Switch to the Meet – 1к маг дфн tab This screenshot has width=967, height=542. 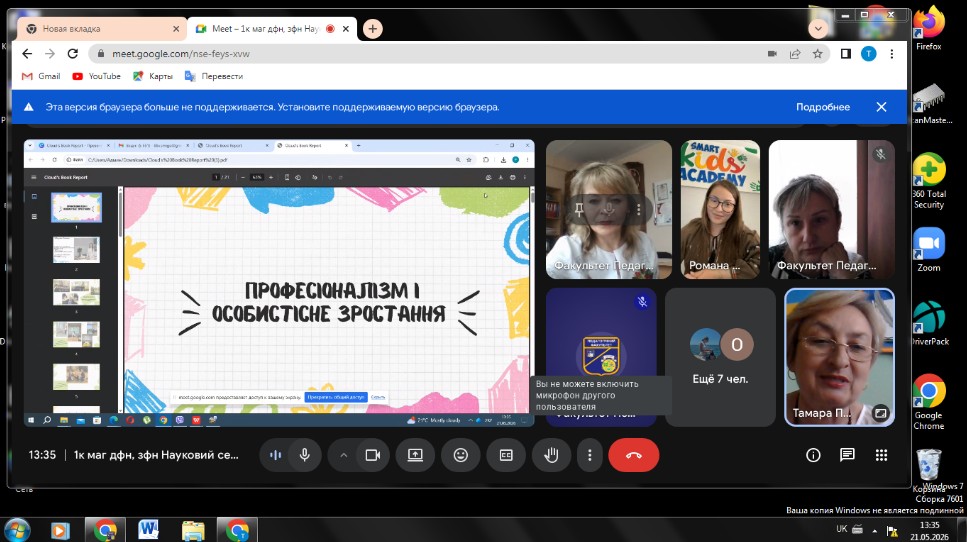265,29
